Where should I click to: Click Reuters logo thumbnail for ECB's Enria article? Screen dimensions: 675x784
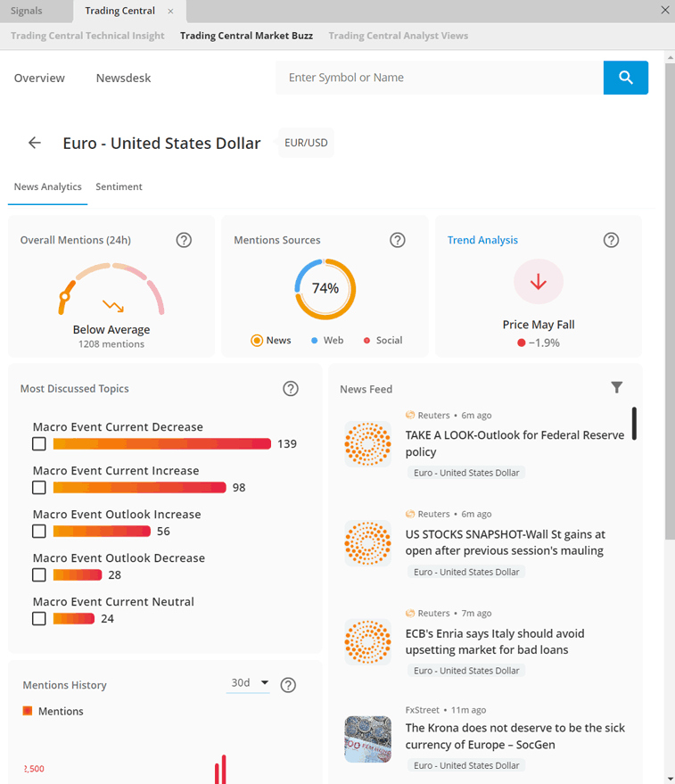[x=368, y=642]
